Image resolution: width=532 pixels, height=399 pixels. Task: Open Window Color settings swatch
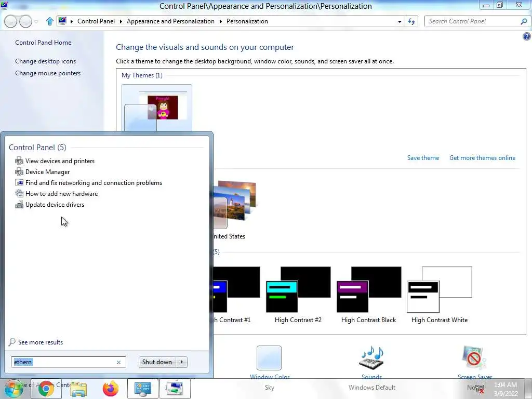pyautogui.click(x=269, y=358)
